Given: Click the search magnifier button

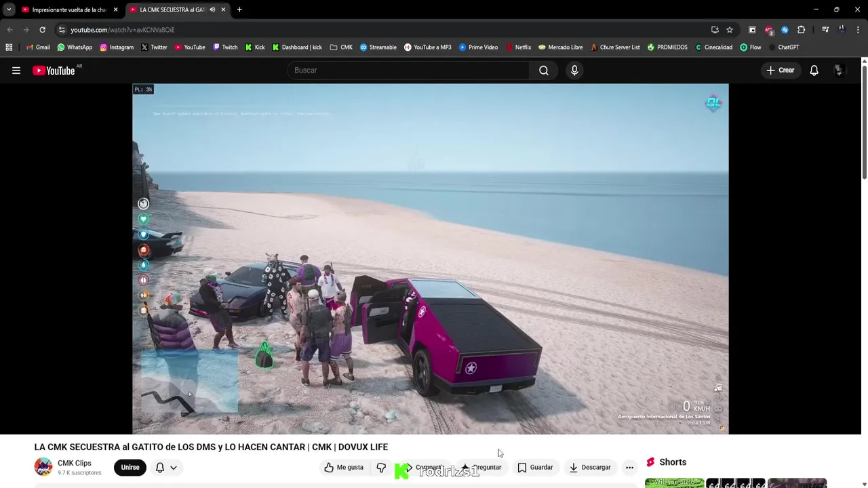Looking at the screenshot, I should pos(544,70).
